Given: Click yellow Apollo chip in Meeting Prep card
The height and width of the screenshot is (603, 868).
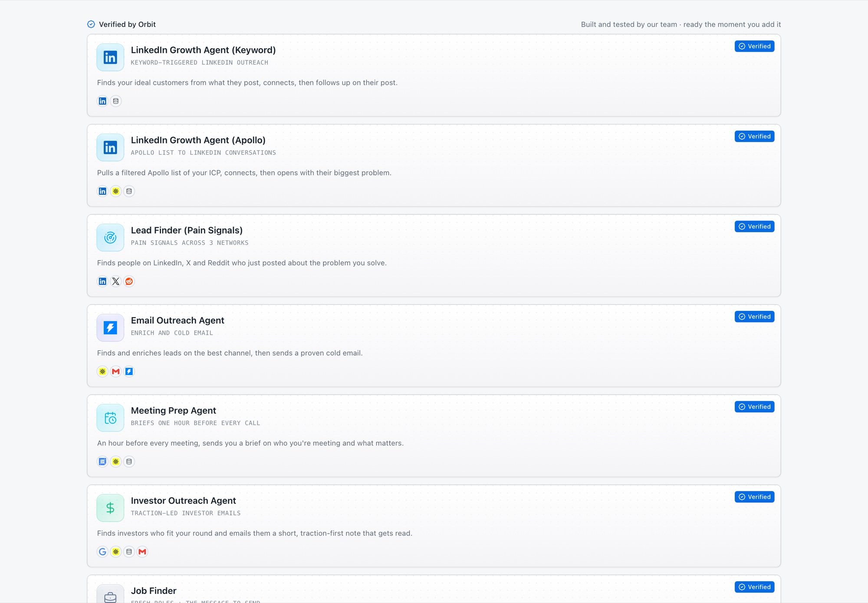Looking at the screenshot, I should [116, 461].
